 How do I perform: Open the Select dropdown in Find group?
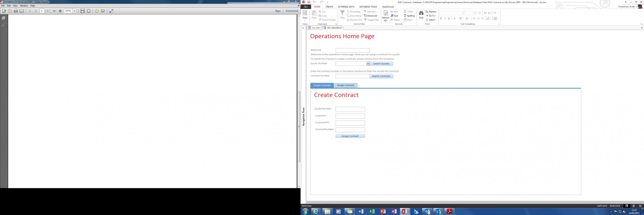[x=431, y=20]
